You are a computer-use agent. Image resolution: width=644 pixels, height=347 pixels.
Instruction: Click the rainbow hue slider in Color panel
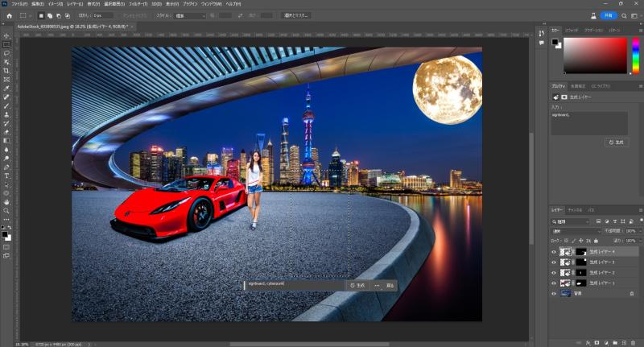636,56
